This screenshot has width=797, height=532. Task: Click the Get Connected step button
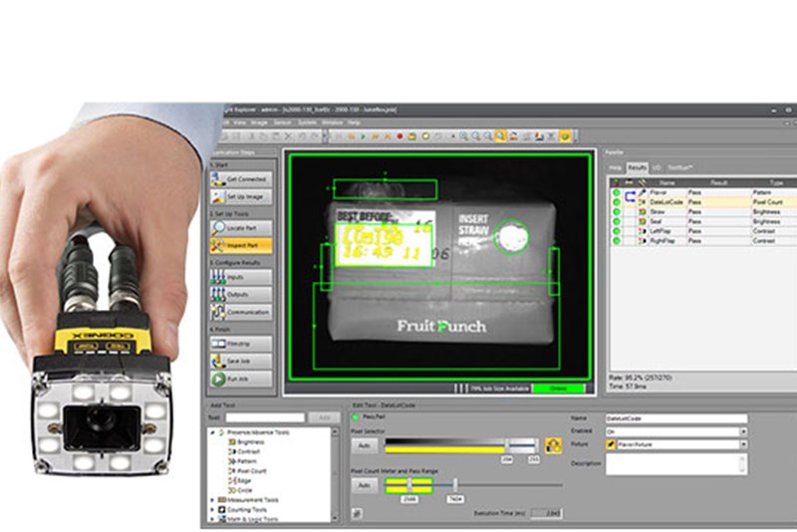241,179
